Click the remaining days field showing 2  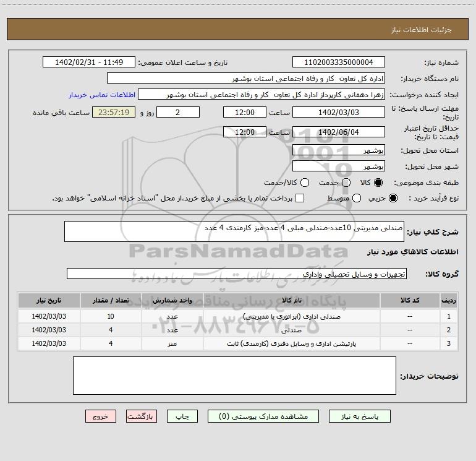point(178,112)
